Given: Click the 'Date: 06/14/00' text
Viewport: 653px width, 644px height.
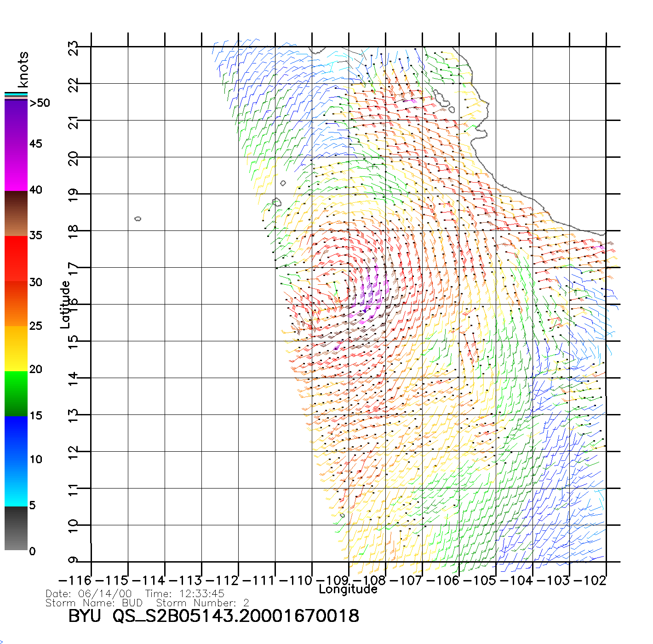Looking at the screenshot, I should coord(89,594).
